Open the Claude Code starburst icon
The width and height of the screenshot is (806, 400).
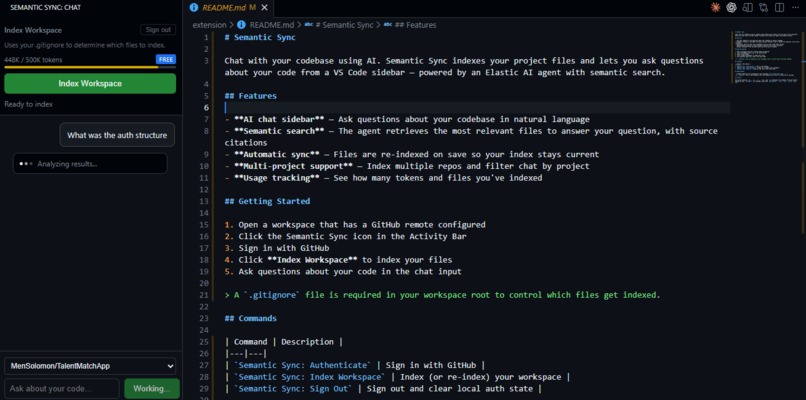[x=715, y=7]
